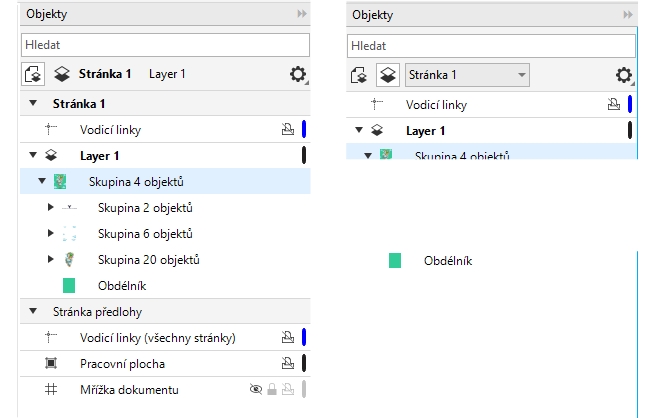Screen dimensions: 657x418
Task: Click print icon on Pracovní plocha row
Action: pos(287,363)
